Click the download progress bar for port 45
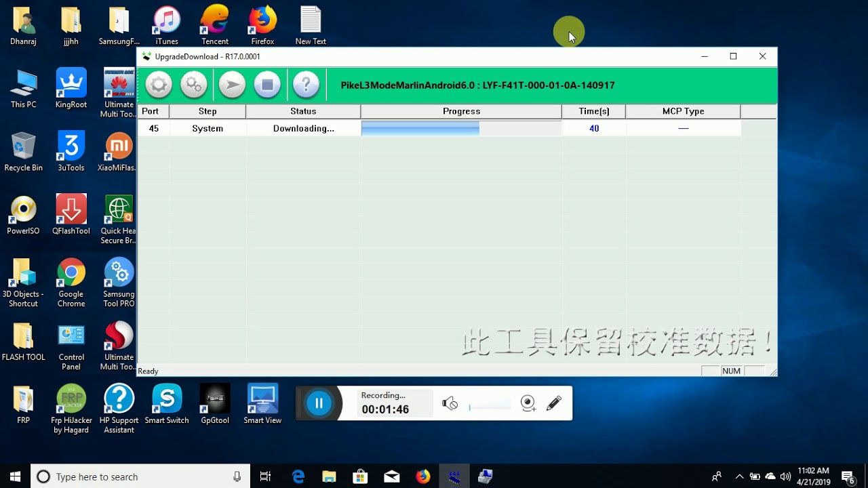Viewport: 868px width, 488px height. tap(461, 128)
